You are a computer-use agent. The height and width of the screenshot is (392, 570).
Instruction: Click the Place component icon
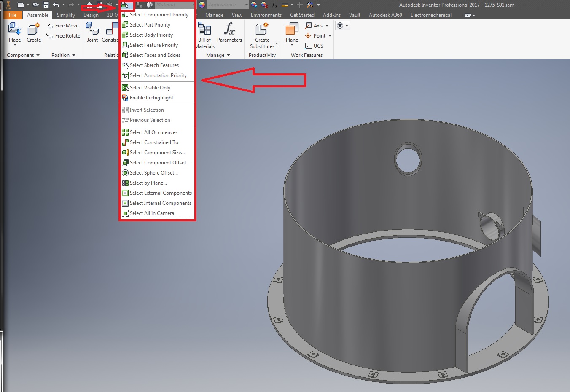point(14,29)
